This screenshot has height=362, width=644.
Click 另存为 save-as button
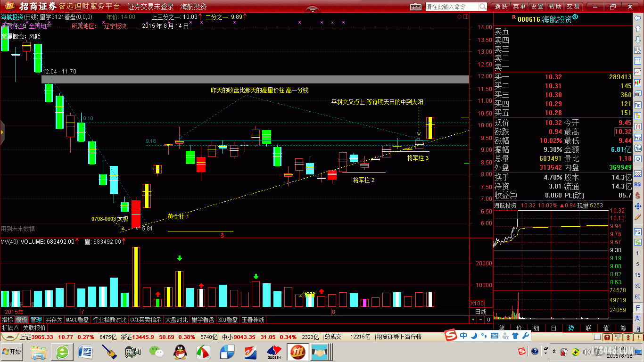(x=54, y=320)
